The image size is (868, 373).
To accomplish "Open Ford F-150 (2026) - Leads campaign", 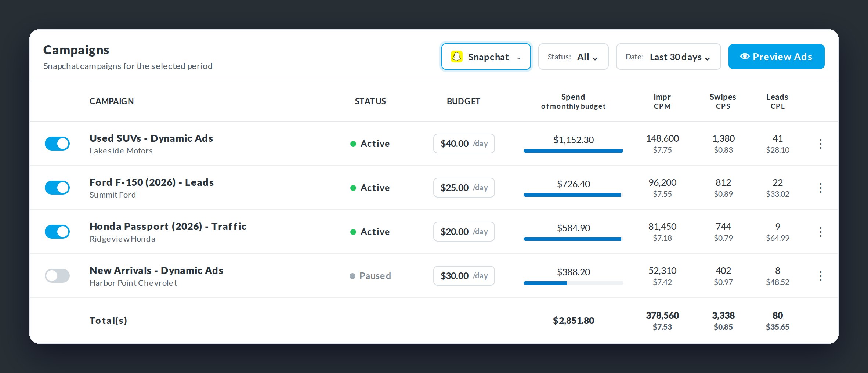I will click(152, 182).
